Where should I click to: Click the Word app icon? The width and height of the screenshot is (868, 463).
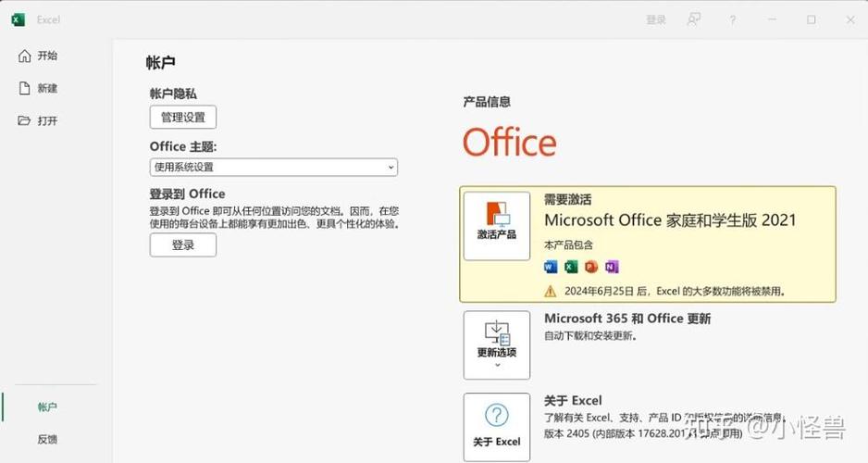coord(551,267)
